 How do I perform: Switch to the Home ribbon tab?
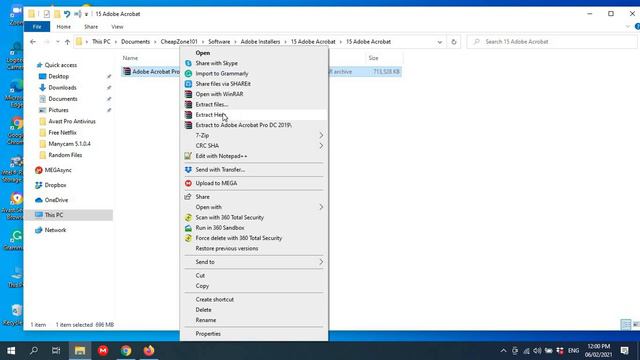click(63, 27)
